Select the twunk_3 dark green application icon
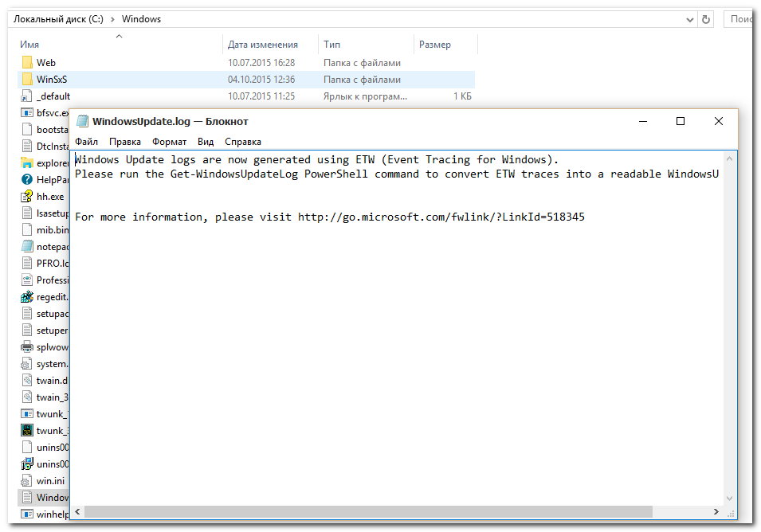The image size is (761, 532). (27, 431)
